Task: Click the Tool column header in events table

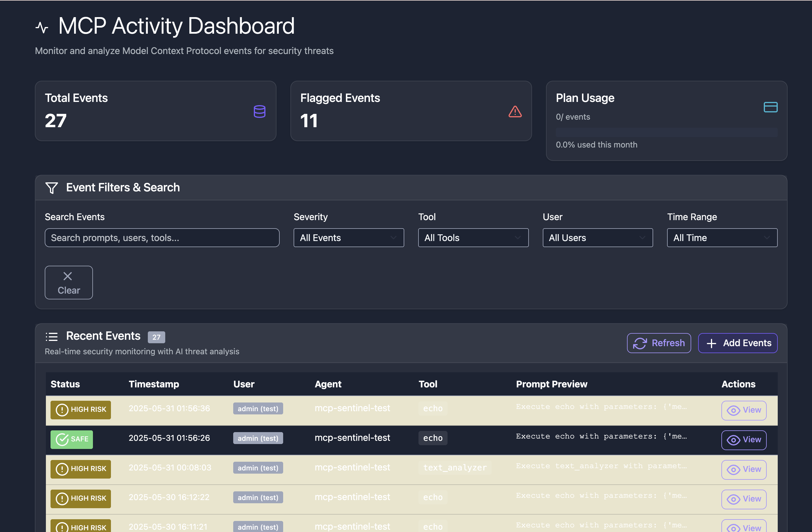Action: click(x=428, y=384)
